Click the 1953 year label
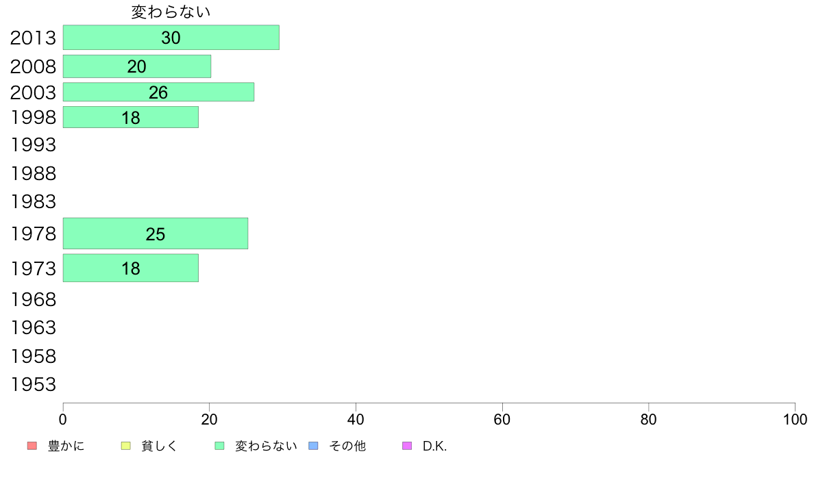814x504 pixels. [x=33, y=385]
